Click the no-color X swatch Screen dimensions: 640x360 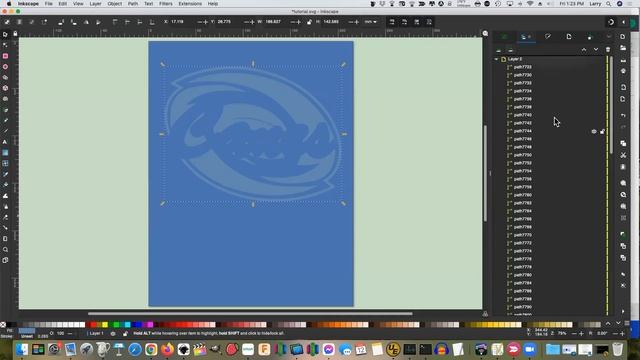click(3, 325)
